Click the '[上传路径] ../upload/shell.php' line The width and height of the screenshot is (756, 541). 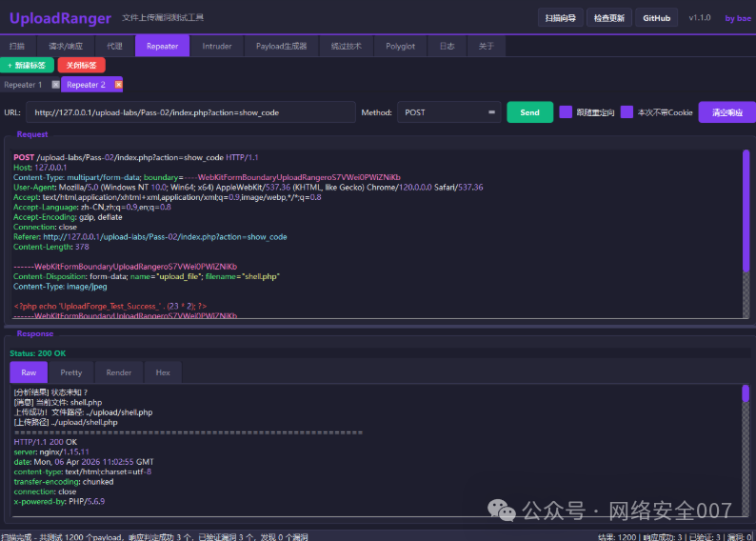pyautogui.click(x=66, y=422)
